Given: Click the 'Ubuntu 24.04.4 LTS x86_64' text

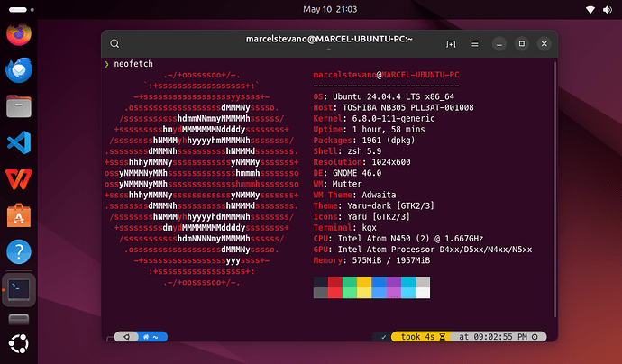Looking at the screenshot, I should pyautogui.click(x=393, y=96).
